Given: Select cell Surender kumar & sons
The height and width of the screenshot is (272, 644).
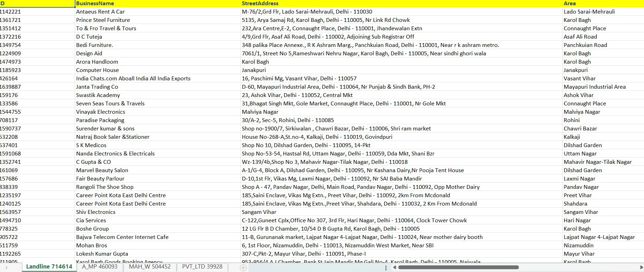Looking at the screenshot, I should (x=157, y=128).
